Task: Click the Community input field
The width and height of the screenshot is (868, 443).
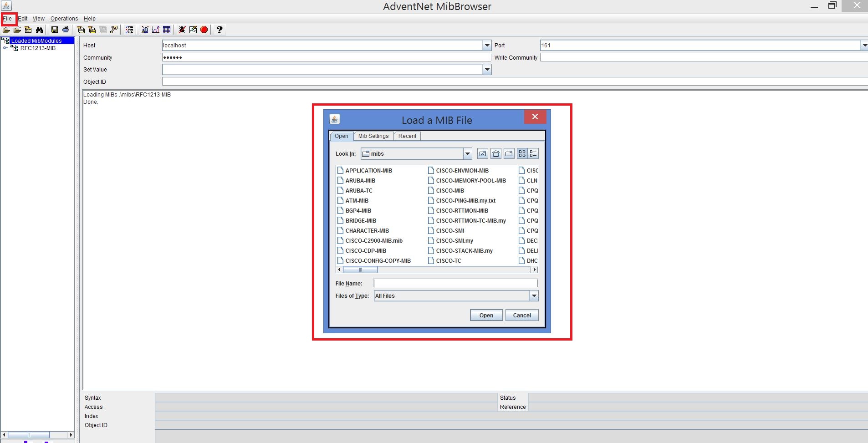Action: [x=327, y=57]
